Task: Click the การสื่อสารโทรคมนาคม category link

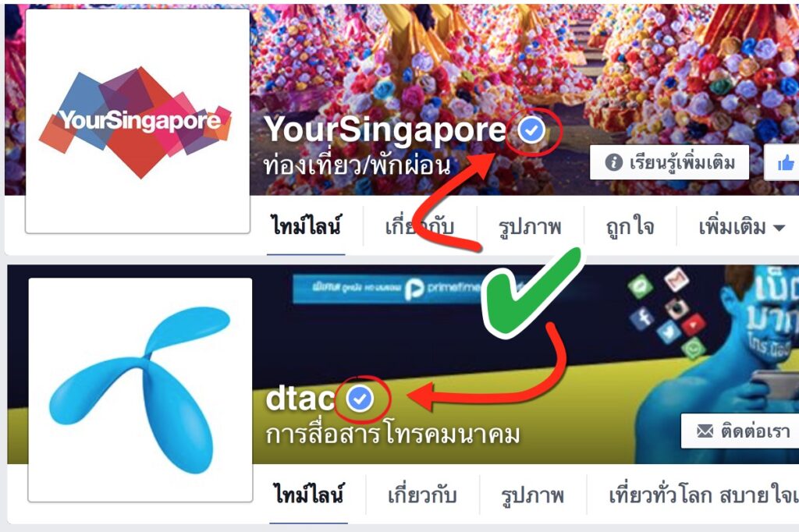Action: pos(393,434)
